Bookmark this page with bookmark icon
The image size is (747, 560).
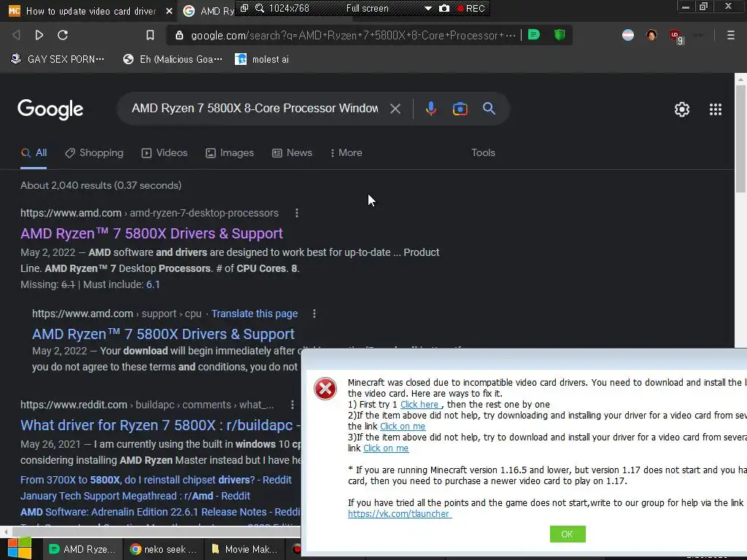tap(150, 35)
